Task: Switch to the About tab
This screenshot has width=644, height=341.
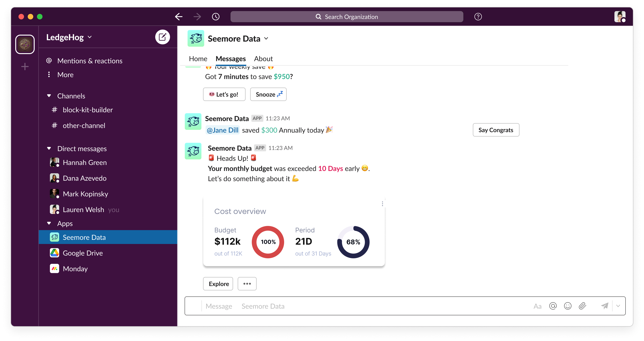Action: [x=263, y=58]
